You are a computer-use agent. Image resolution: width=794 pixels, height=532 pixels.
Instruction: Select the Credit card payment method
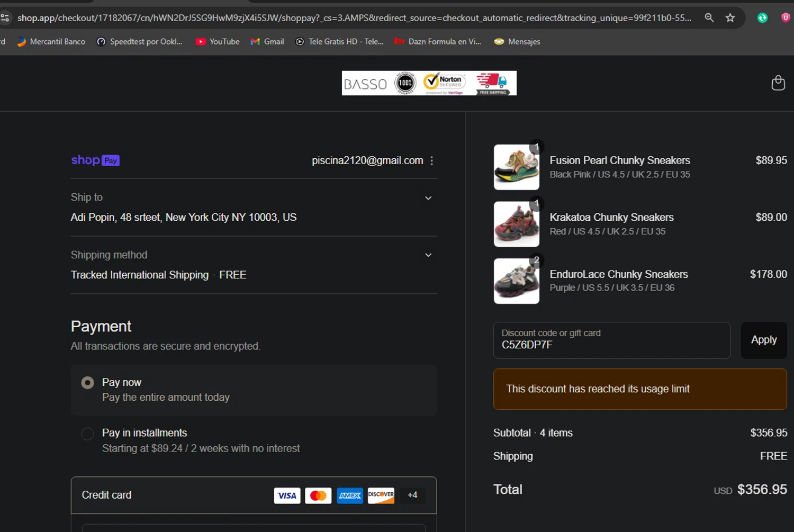point(254,495)
